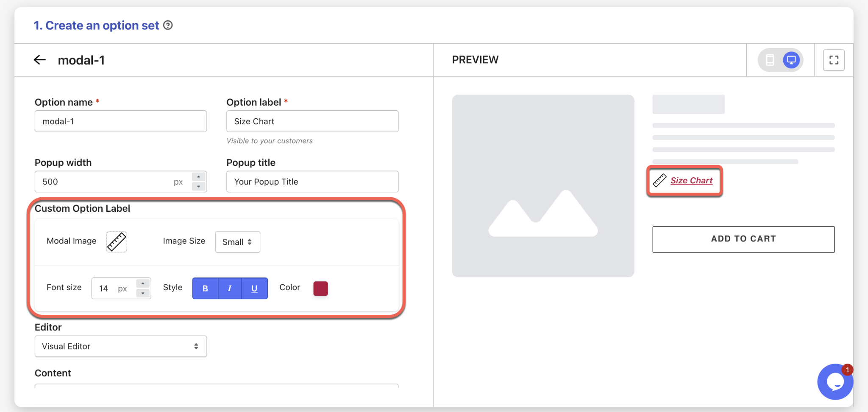Click the Option label text field
Viewport: 868px width, 412px height.
[312, 121]
